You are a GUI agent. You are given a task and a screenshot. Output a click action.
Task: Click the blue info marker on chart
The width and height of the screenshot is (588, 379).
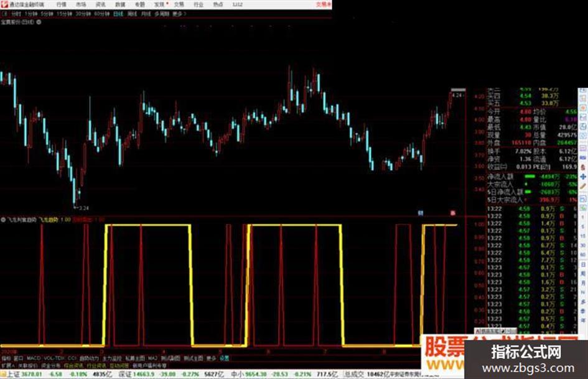(421, 213)
